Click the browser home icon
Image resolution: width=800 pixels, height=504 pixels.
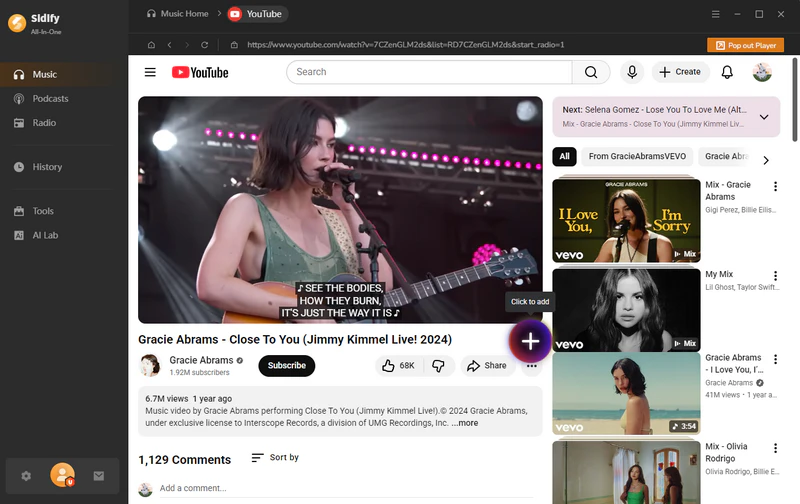151,45
